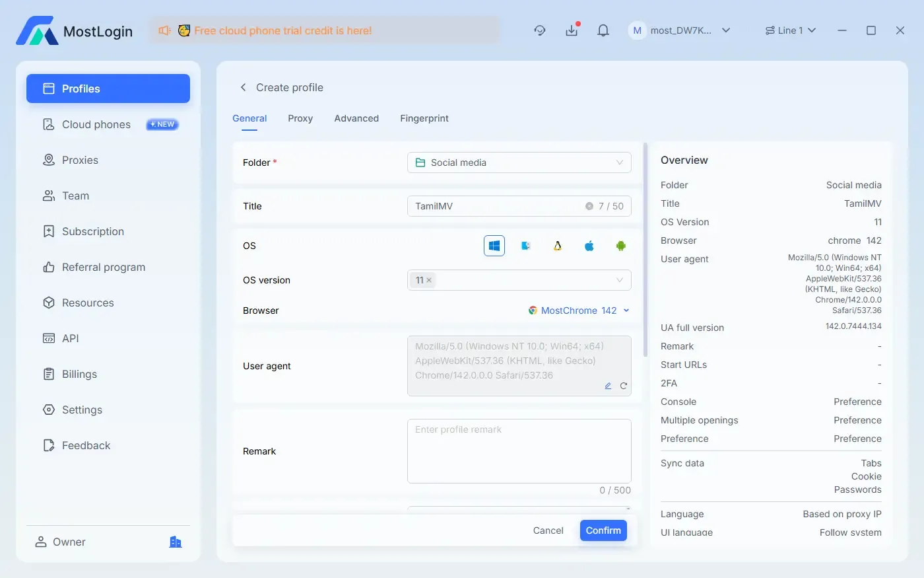This screenshot has width=924, height=578.
Task: Select Windows as the OS
Action: [494, 245]
